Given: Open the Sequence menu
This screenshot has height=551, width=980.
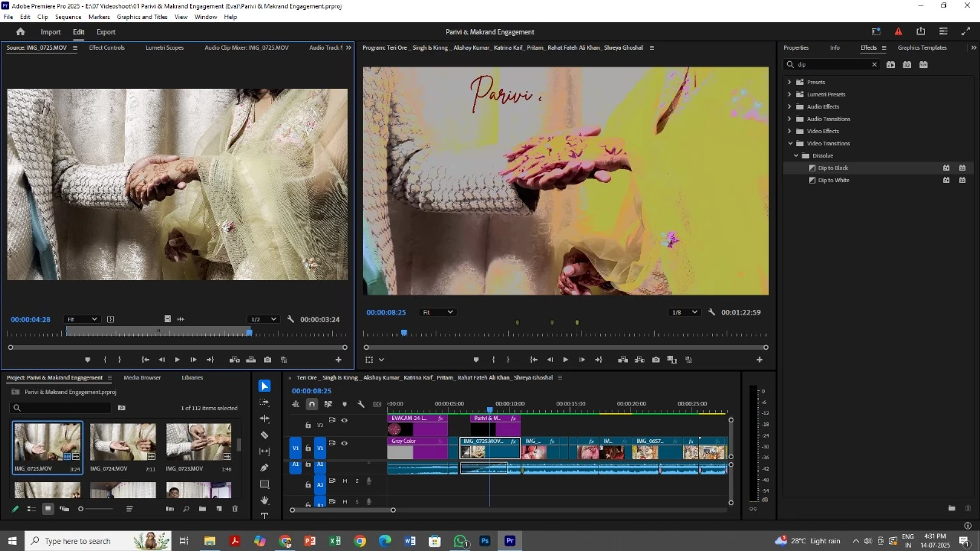Looking at the screenshot, I should point(68,17).
